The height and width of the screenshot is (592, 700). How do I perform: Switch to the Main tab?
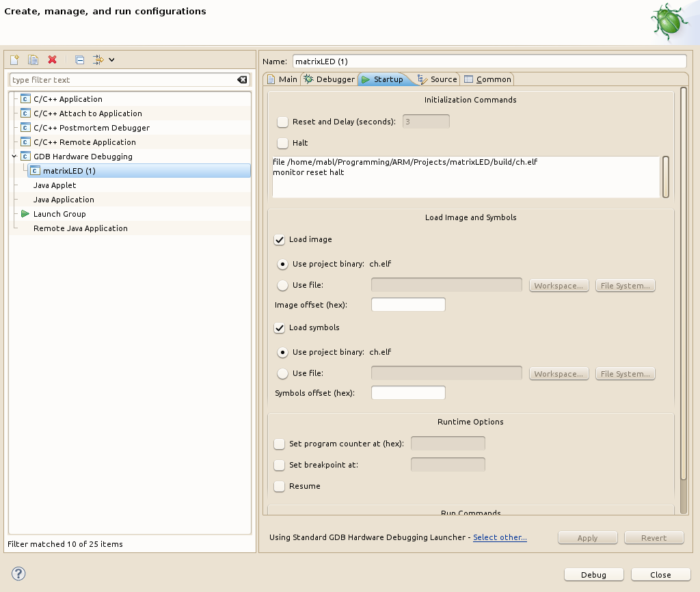pos(282,79)
